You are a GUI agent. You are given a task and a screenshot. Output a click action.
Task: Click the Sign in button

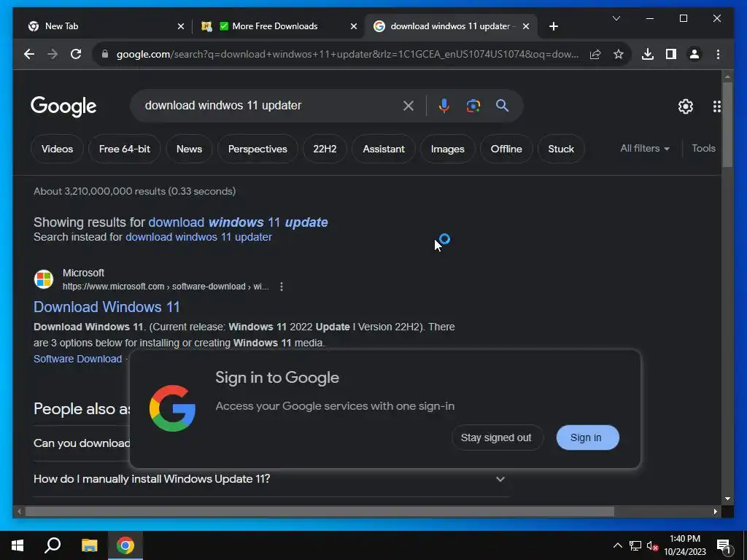coord(587,437)
